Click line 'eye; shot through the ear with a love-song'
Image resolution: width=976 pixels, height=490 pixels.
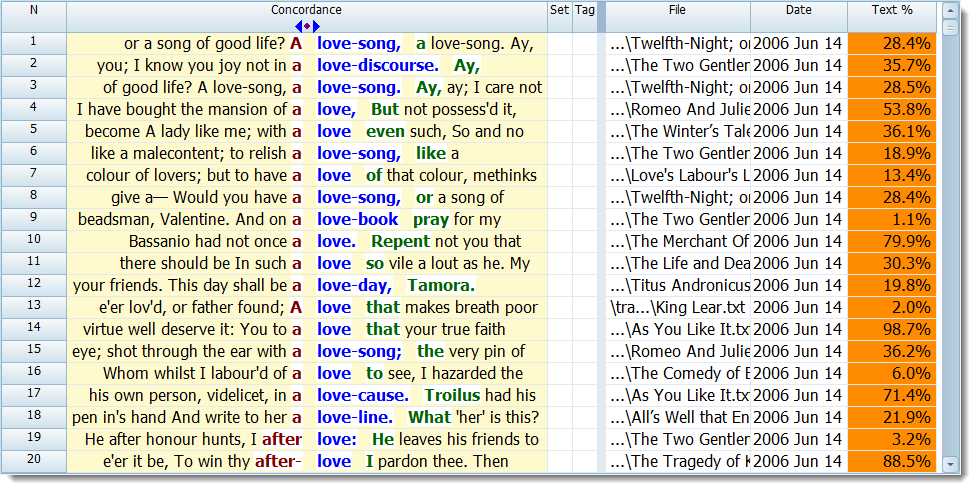[307, 351]
